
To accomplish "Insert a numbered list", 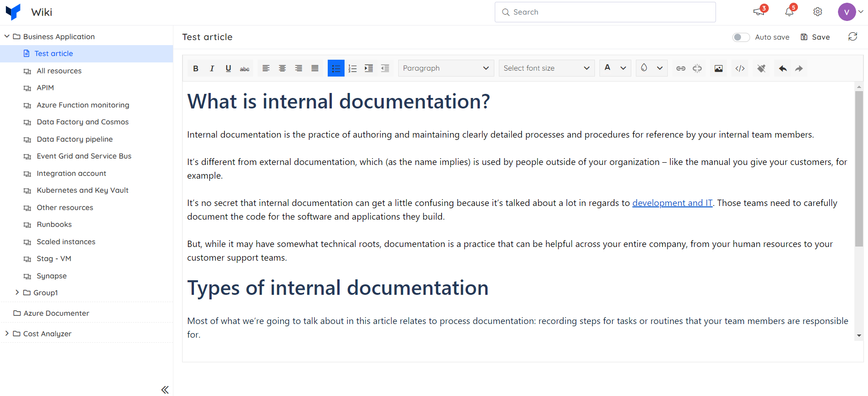I will click(x=352, y=68).
